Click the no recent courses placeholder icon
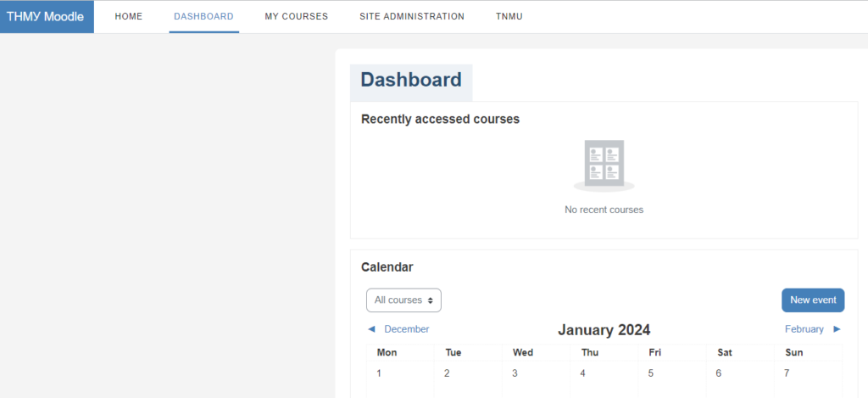 (604, 165)
